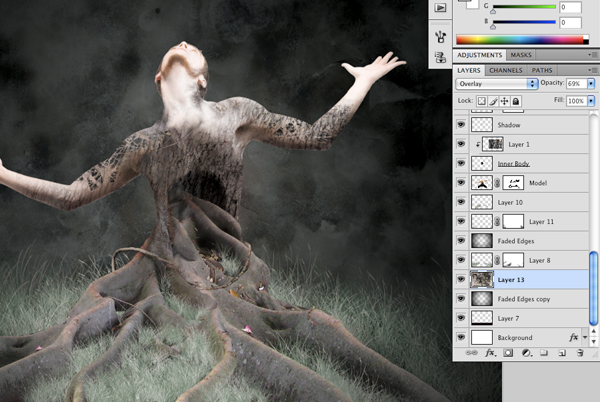Select Layer 10 by name
This screenshot has width=600, height=402.
pos(510,202)
